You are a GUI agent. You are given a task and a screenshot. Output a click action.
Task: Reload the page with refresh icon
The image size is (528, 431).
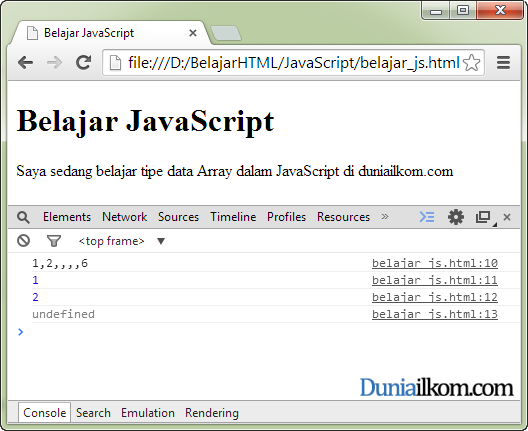(84, 62)
